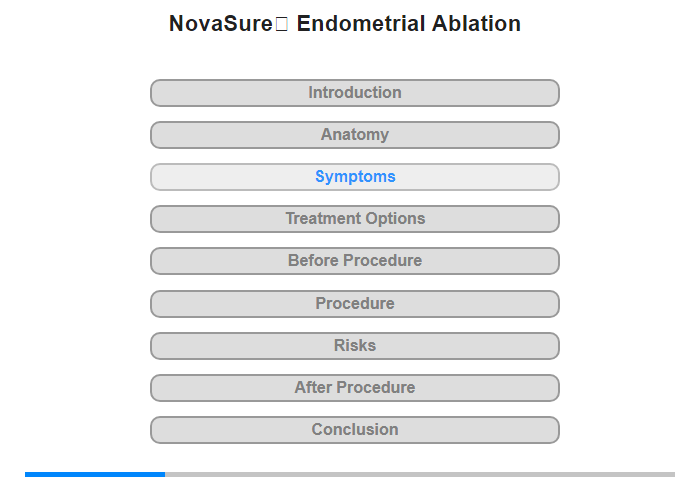Select the Conclusion menu entry
The width and height of the screenshot is (700, 480).
pyautogui.click(x=355, y=430)
